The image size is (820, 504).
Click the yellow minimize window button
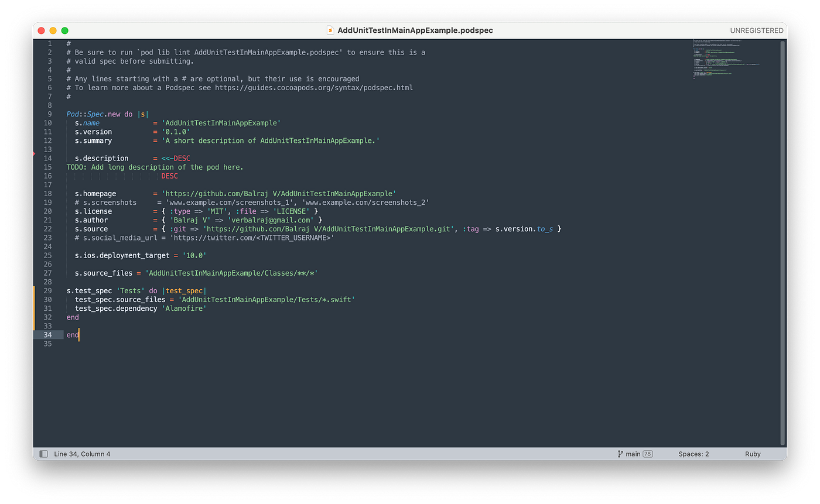(53, 30)
